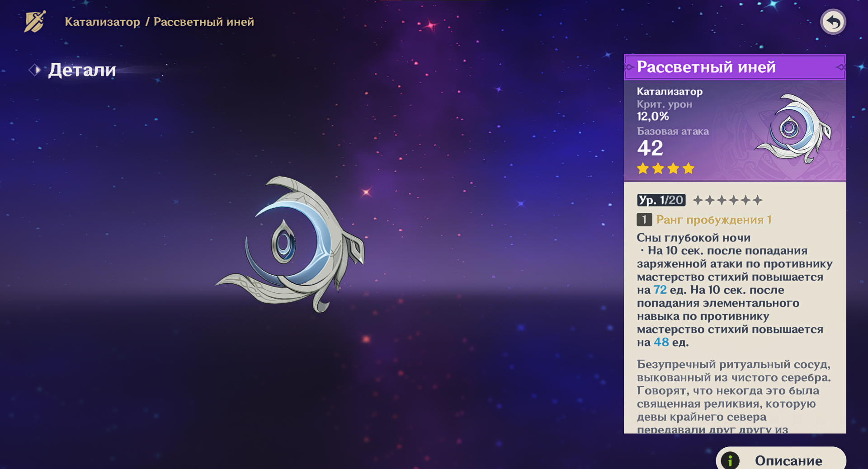This screenshot has height=469, width=868.
Task: Click the catalyst weapon category icon
Action: pyautogui.click(x=35, y=22)
